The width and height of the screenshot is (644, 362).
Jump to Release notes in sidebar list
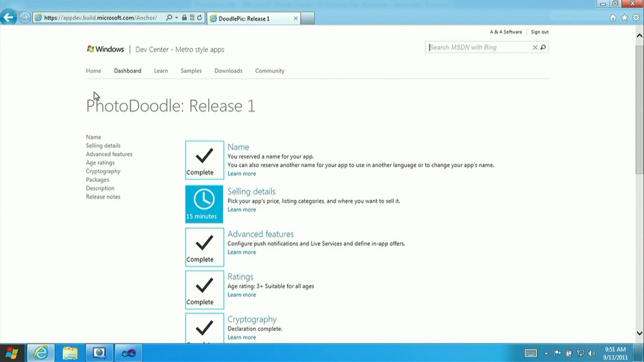[x=103, y=197]
